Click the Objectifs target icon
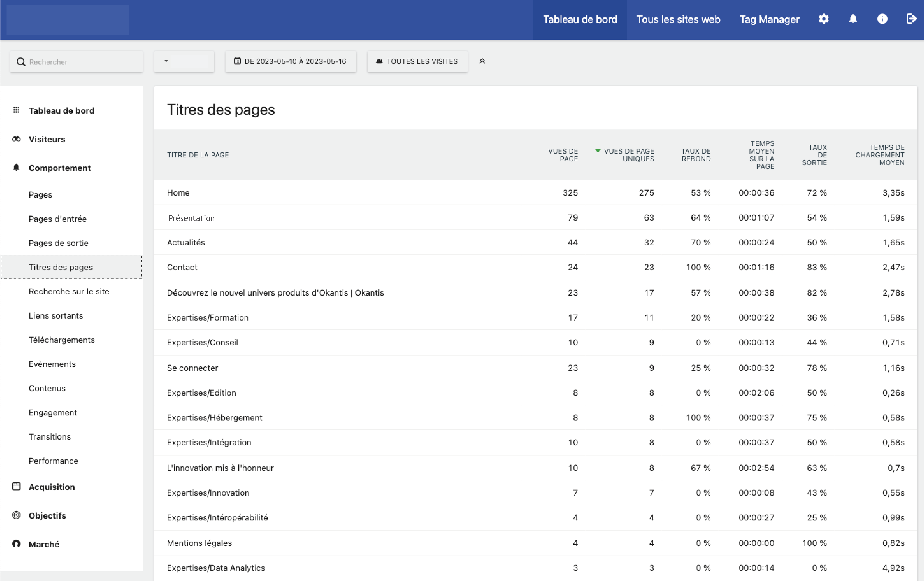This screenshot has height=581, width=924. pyautogui.click(x=16, y=515)
